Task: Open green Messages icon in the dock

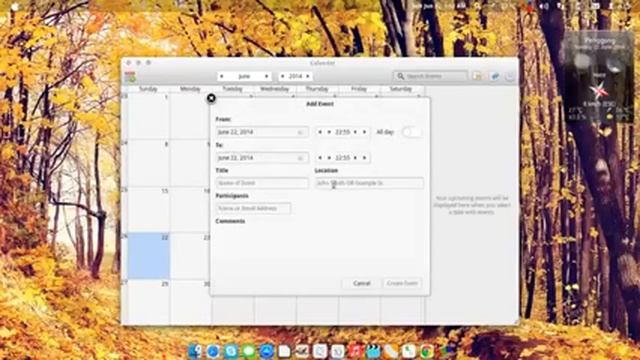Action: click(249, 351)
